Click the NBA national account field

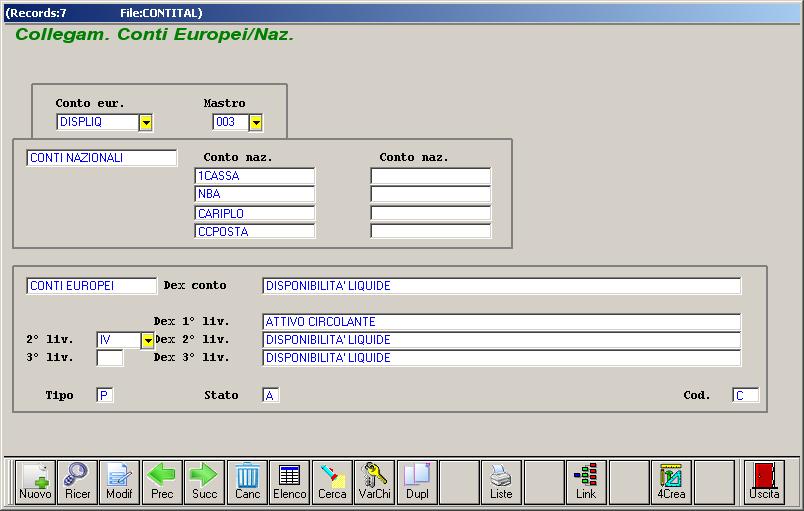(x=255, y=194)
